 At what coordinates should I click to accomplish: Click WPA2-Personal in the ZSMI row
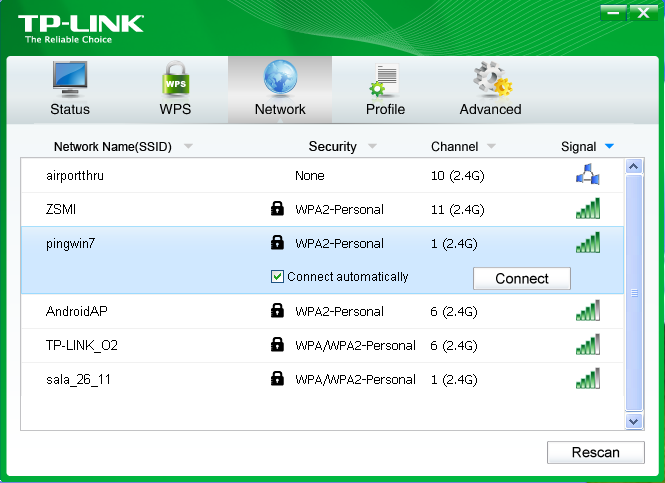click(339, 209)
